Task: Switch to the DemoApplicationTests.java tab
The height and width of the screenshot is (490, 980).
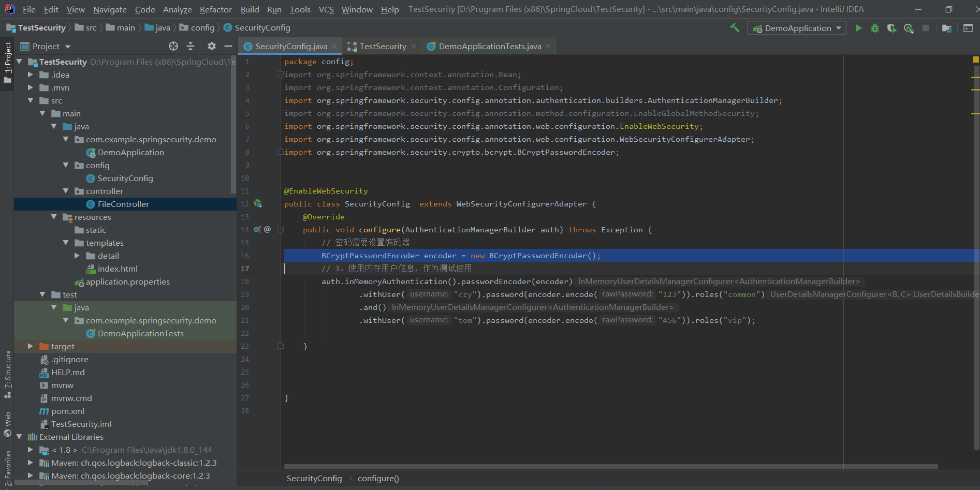Action: (x=490, y=46)
